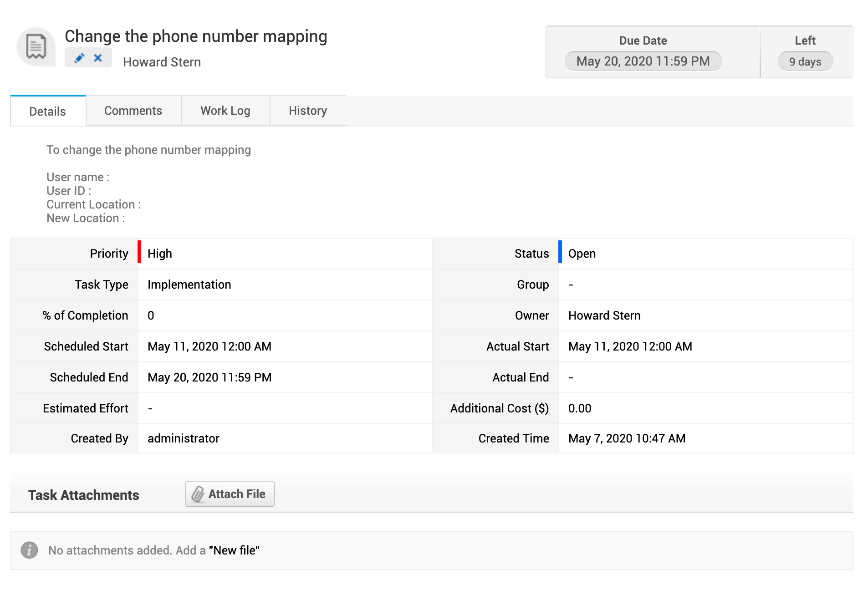Switch to the Work Log tab
The width and height of the screenshot is (868, 590).
[x=225, y=111]
